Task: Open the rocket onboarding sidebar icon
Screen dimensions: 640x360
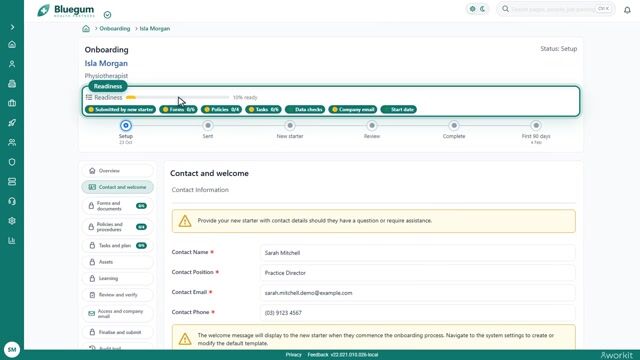Action: tap(12, 123)
